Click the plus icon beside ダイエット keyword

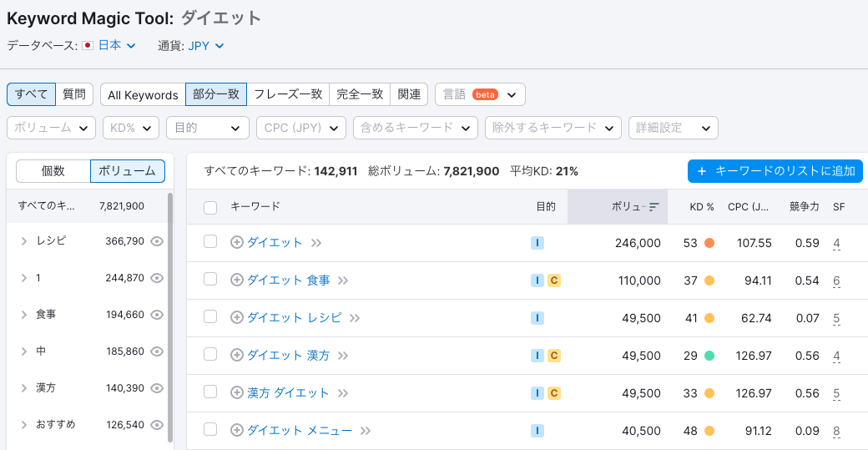click(x=237, y=243)
